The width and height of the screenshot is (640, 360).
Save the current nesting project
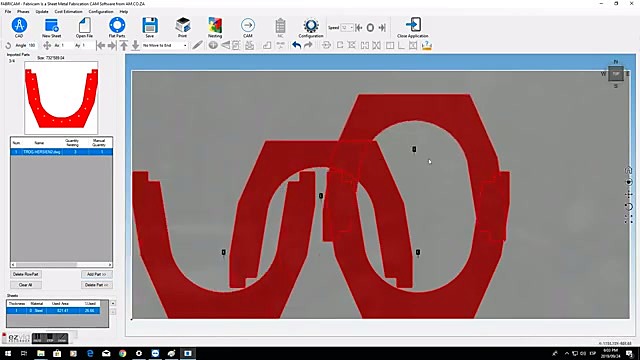pyautogui.click(x=150, y=25)
